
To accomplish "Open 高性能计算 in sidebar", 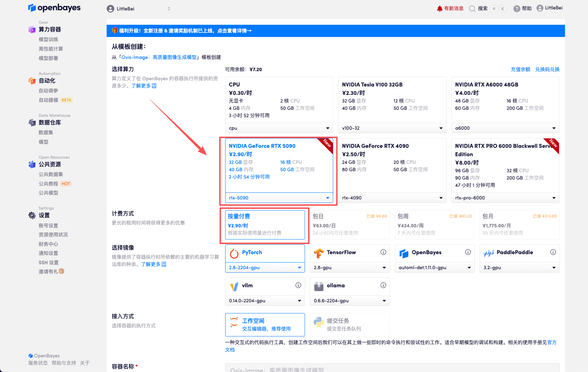I will point(51,49).
